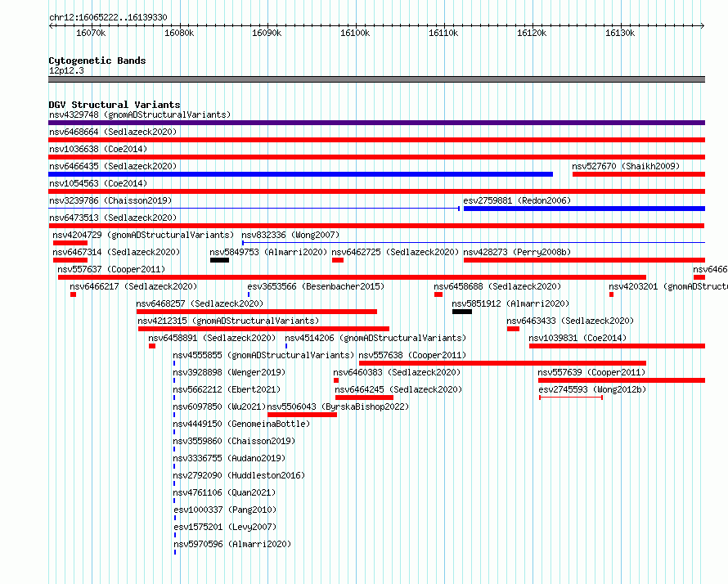Click the Cytogenetic Bands track title
Screen dimensions: 728x584
[x=97, y=61]
